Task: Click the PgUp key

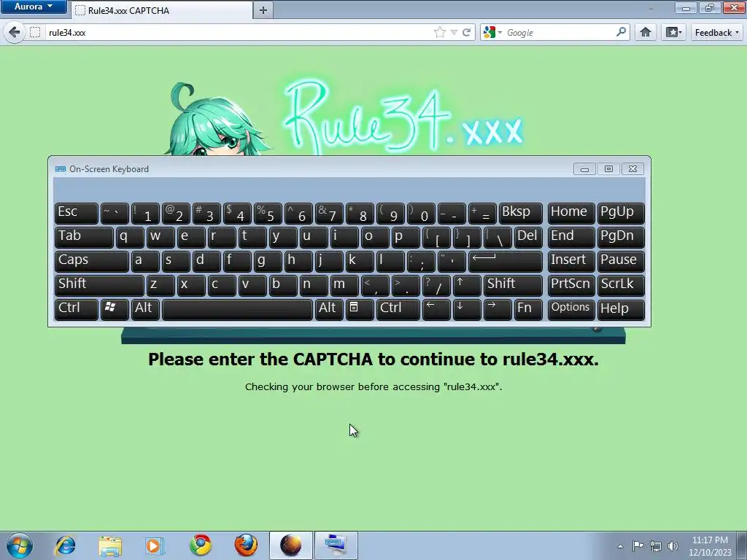Action: tap(621, 213)
